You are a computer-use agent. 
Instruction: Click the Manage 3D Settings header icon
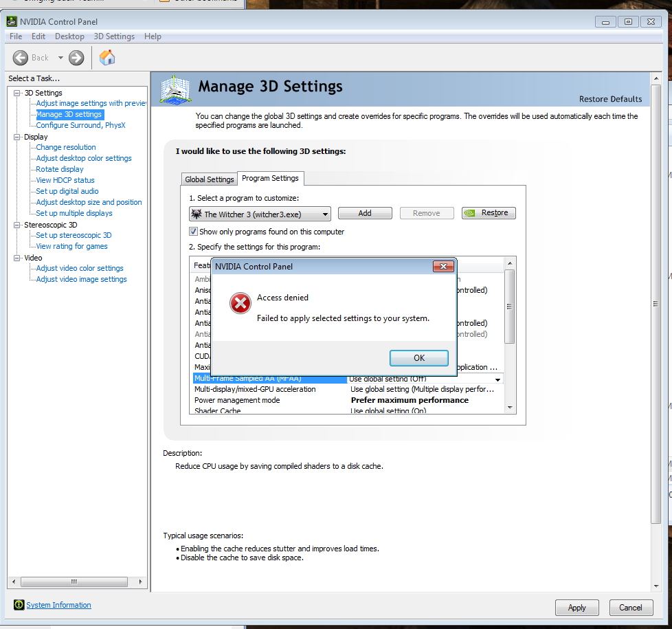point(175,89)
